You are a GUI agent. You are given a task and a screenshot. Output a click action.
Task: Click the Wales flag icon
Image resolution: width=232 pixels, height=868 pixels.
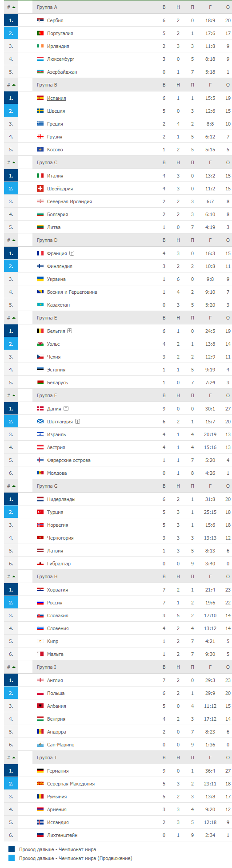coord(40,344)
